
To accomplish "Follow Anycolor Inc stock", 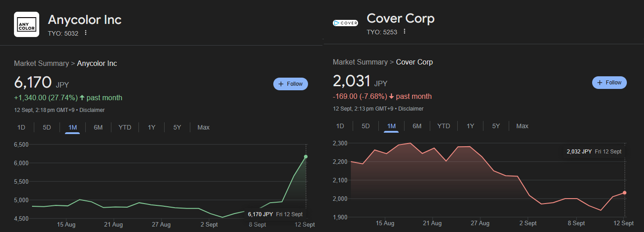I will point(290,84).
